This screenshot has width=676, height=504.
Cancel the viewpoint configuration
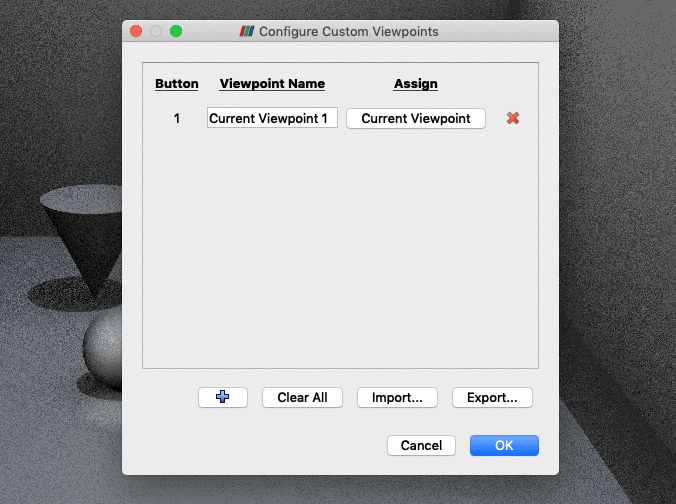pyautogui.click(x=421, y=445)
